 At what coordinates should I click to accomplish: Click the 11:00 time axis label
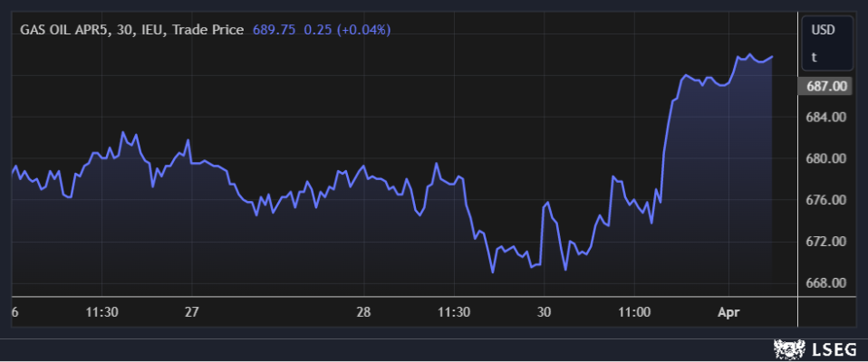click(633, 311)
